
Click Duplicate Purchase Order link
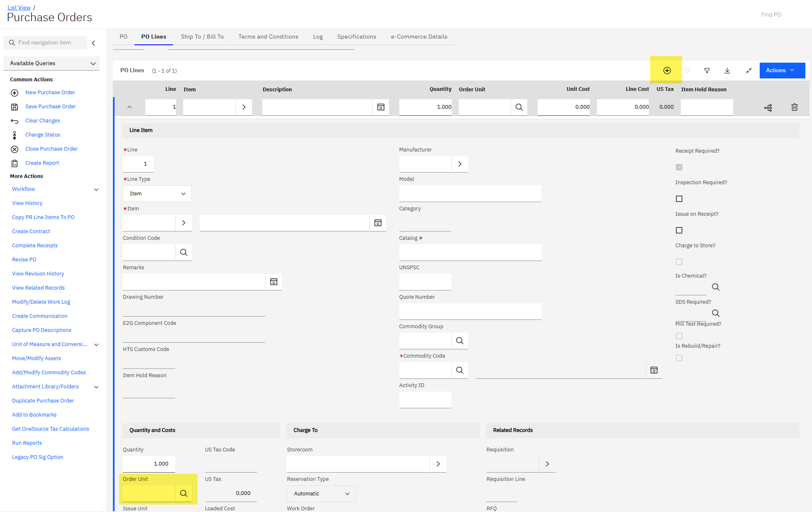pos(43,400)
